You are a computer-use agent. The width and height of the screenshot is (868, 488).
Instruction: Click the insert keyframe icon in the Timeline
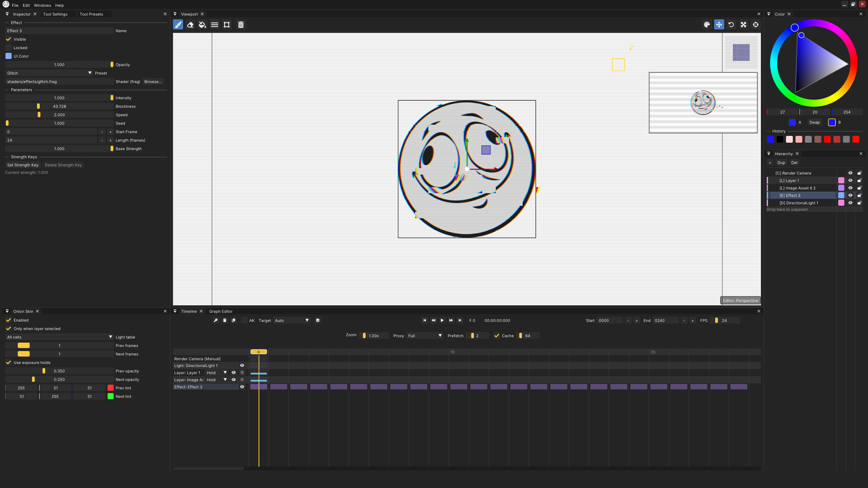point(216,320)
